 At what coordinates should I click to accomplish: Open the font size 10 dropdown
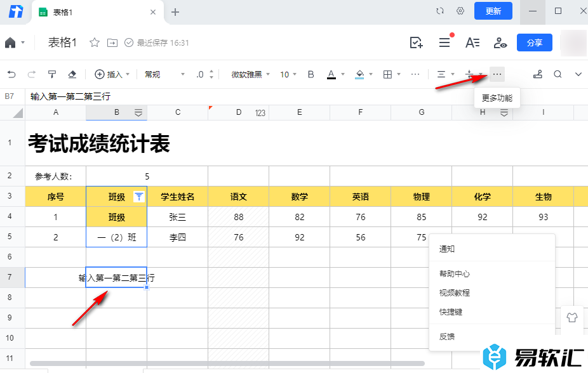tap(288, 74)
